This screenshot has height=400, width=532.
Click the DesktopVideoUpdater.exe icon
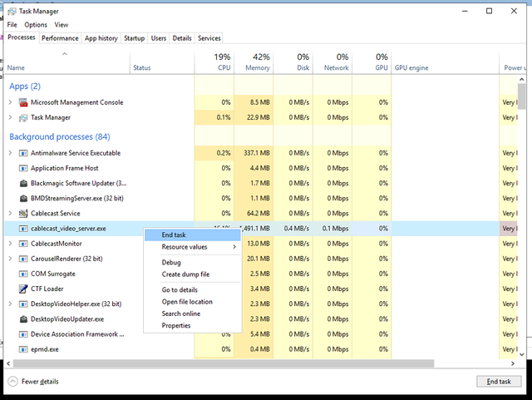23,319
